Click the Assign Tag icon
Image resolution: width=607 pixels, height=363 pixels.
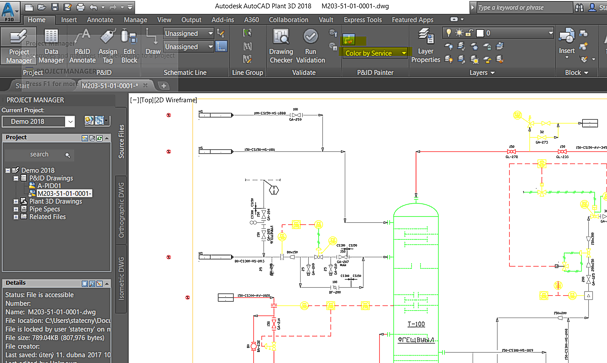tap(108, 46)
